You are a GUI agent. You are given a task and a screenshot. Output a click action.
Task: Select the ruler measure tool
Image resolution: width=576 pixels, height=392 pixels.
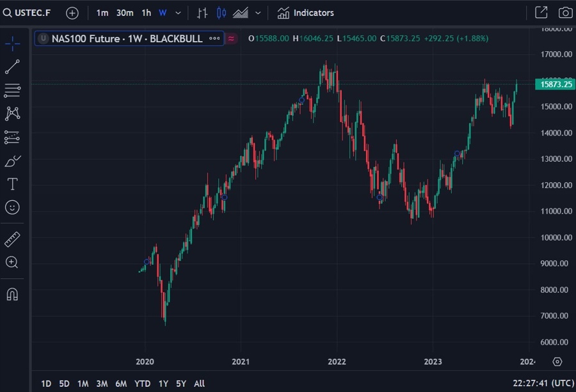(12, 239)
